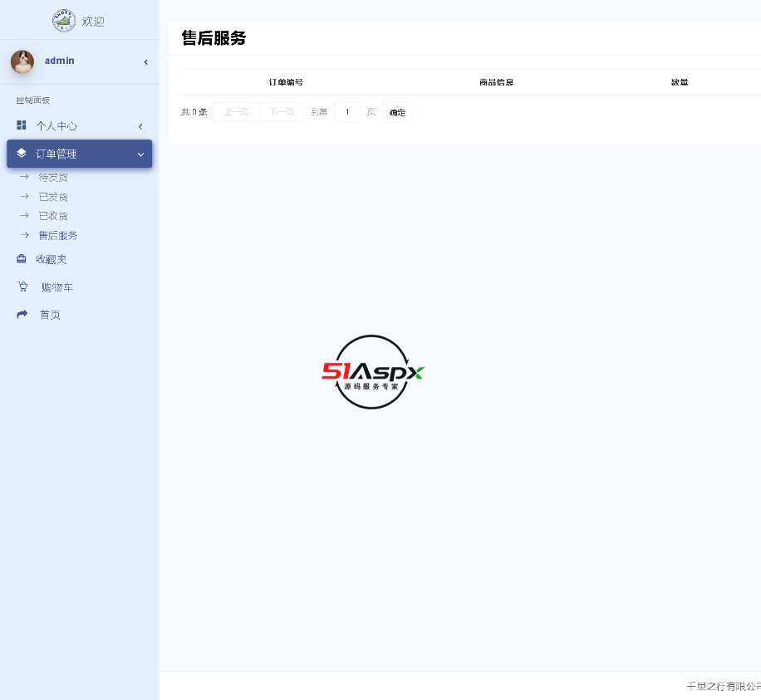Click the 首页 share arrow icon
This screenshot has height=700, width=761.
click(22, 315)
